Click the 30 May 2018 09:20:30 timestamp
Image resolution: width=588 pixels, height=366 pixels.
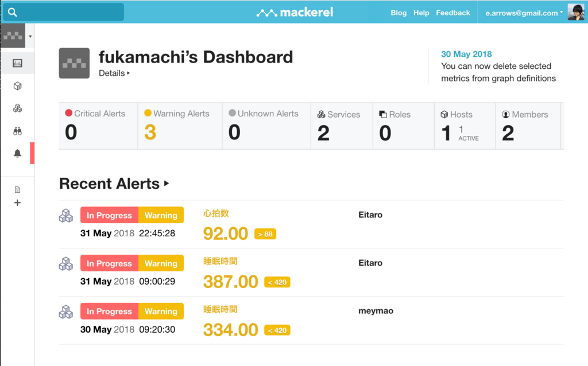(x=127, y=329)
